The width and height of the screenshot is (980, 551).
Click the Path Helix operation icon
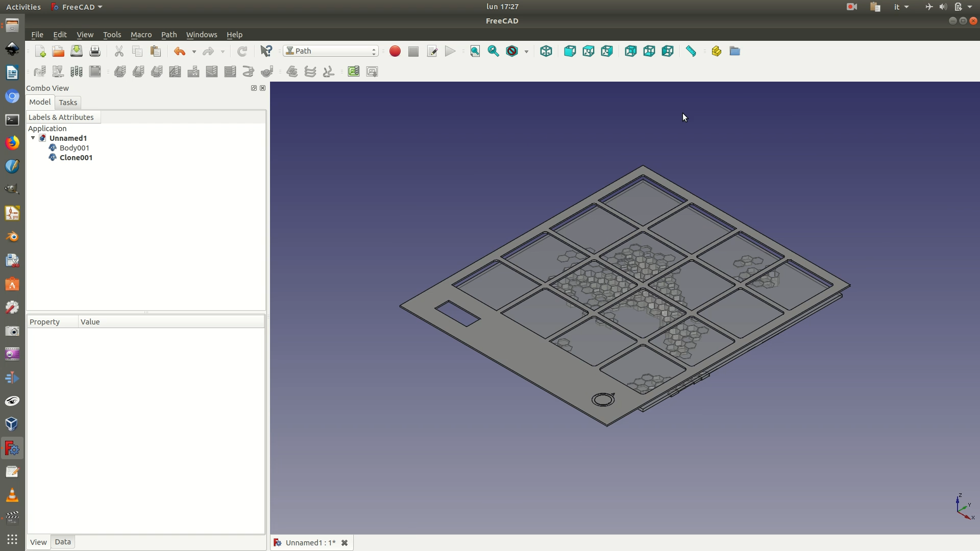249,71
